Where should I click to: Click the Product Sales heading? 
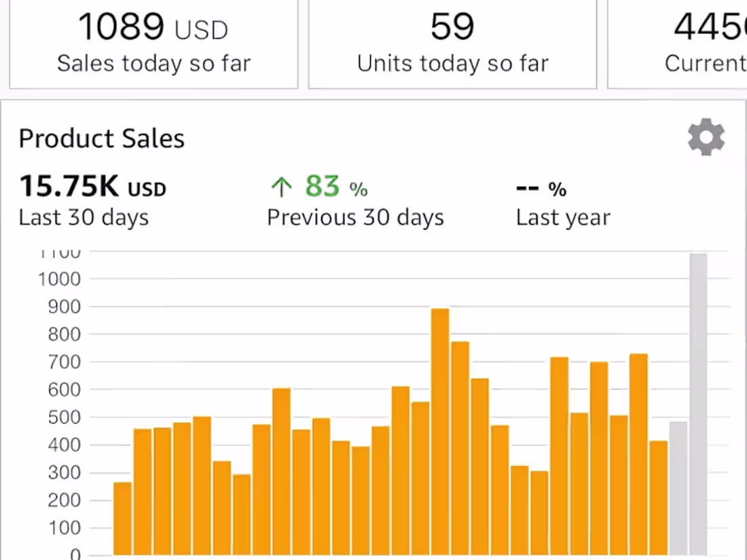pyautogui.click(x=102, y=138)
